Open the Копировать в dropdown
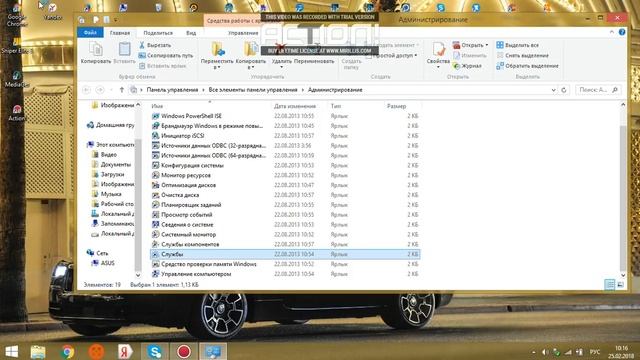Screen dimensions: 640x360 251,55
